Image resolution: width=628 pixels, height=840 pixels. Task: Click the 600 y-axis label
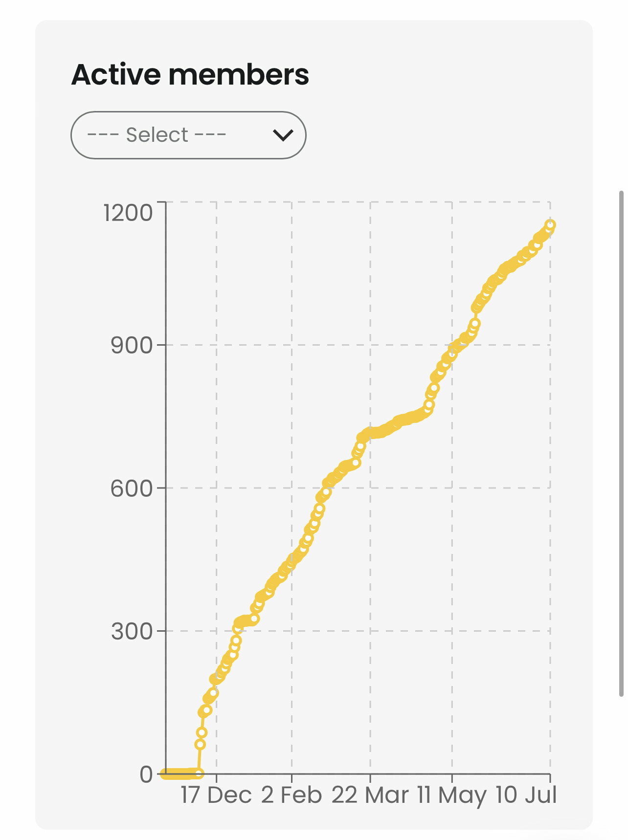(132, 488)
